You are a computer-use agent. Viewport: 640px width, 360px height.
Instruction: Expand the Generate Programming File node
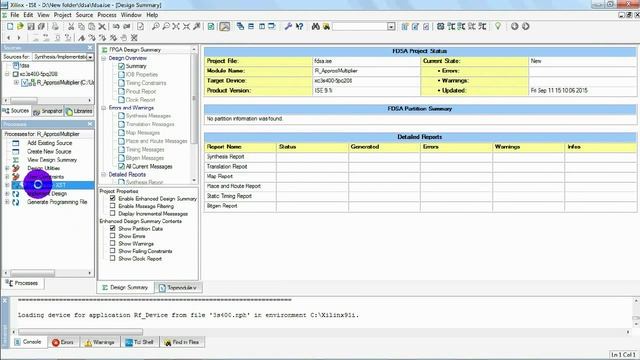click(x=7, y=202)
